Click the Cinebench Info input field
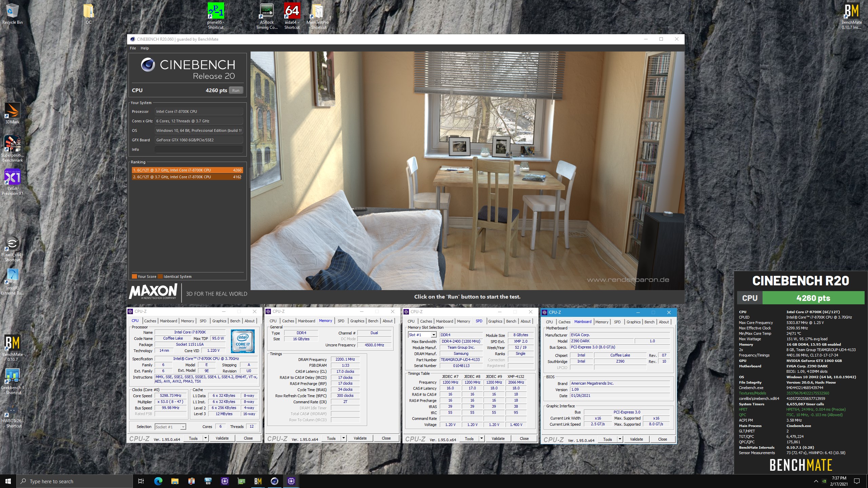This screenshot has height=488, width=868. click(x=199, y=149)
